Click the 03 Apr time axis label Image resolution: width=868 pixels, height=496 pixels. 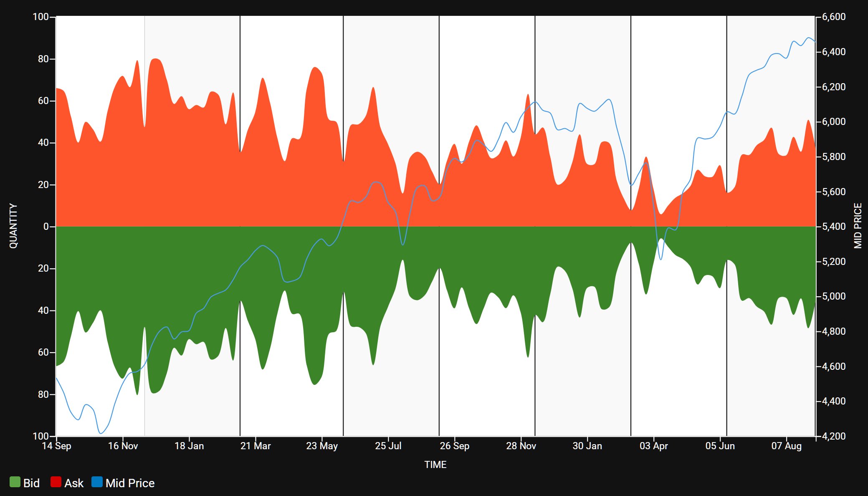click(653, 446)
